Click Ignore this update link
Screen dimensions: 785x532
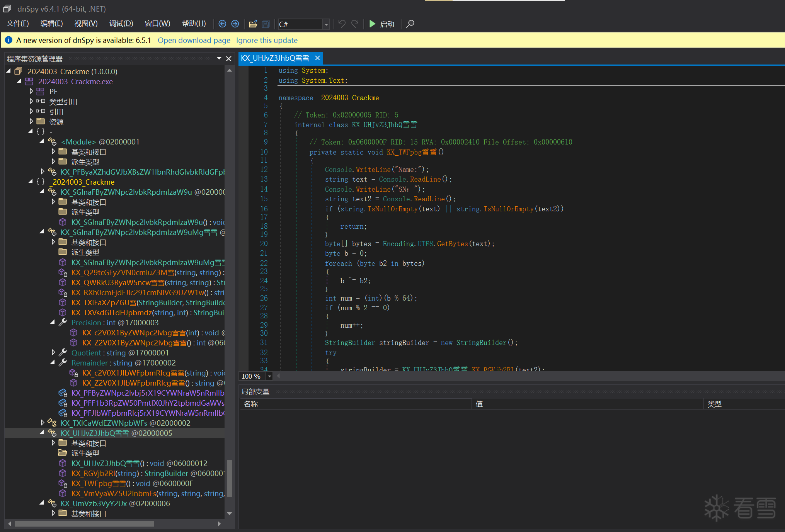tap(267, 41)
